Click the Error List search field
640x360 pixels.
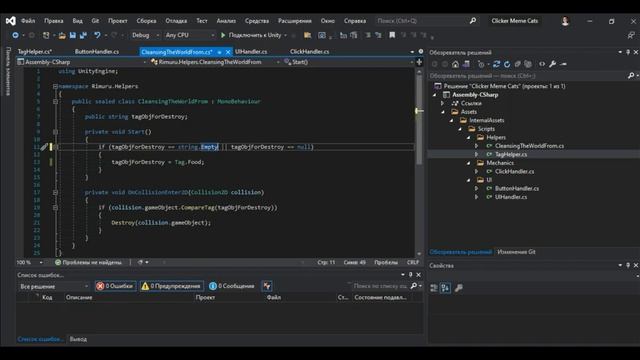click(380, 286)
